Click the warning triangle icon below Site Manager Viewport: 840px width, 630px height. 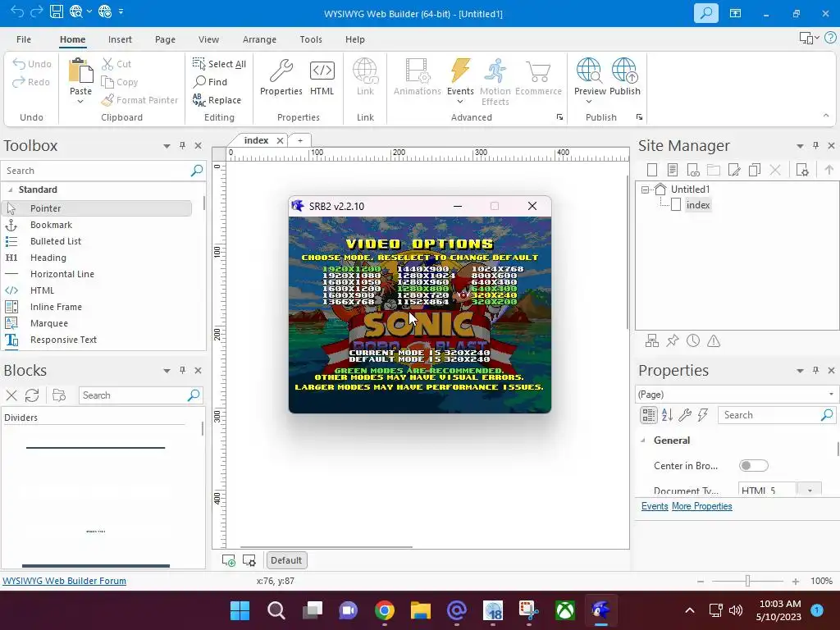[714, 340]
